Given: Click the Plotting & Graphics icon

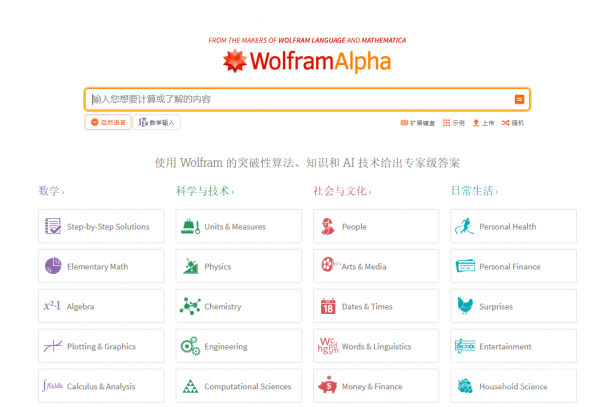Looking at the screenshot, I should tap(53, 346).
